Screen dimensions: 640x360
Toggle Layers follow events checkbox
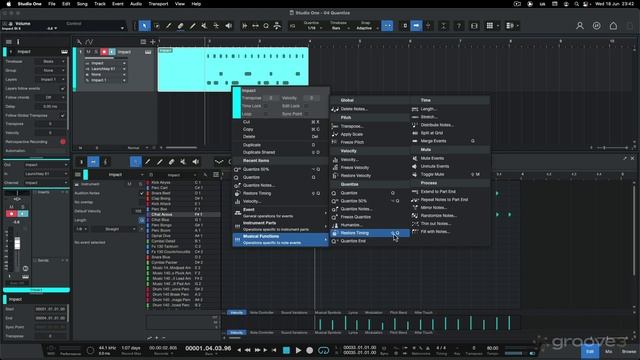click(62, 89)
